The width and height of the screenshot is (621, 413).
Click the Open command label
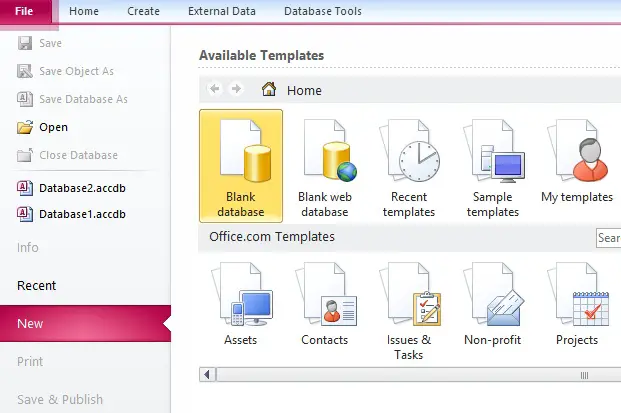click(53, 127)
